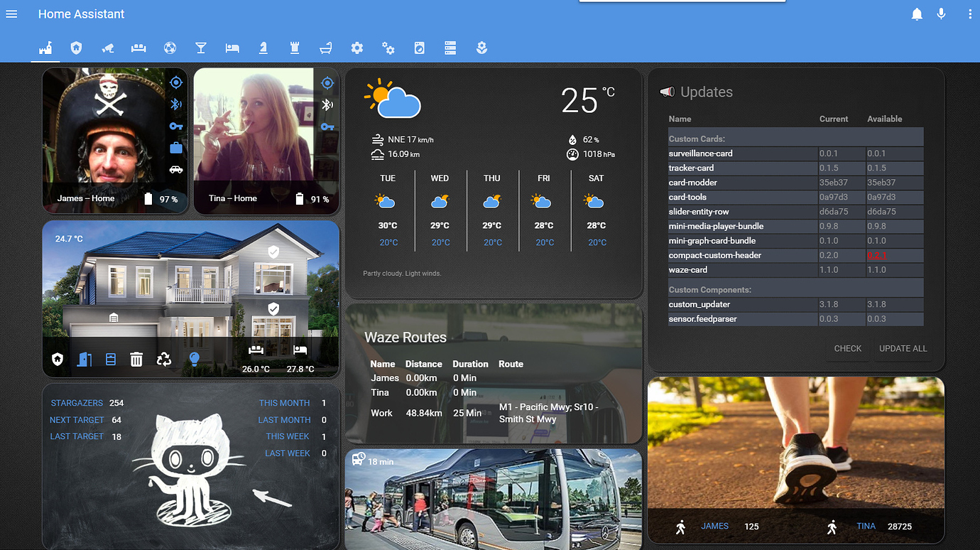
Task: Click UPDATE ALL in the Updates card
Action: coord(903,348)
